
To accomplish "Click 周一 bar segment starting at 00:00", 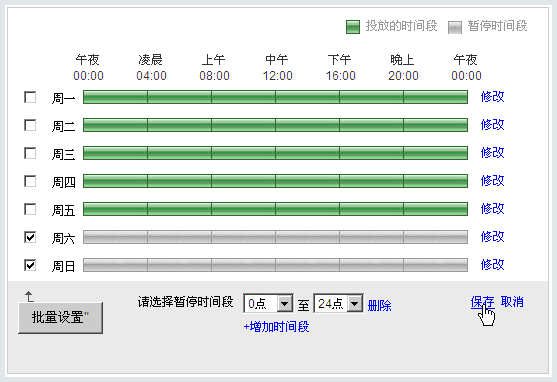I will click(115, 97).
